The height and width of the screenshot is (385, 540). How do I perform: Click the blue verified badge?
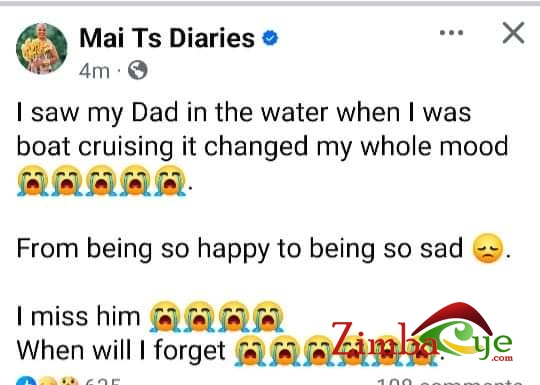tap(270, 38)
